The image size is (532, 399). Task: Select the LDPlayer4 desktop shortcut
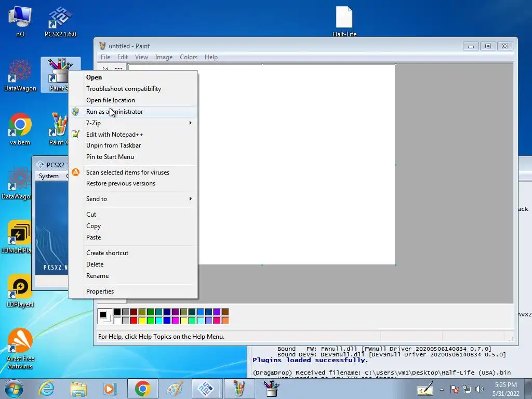(x=20, y=291)
